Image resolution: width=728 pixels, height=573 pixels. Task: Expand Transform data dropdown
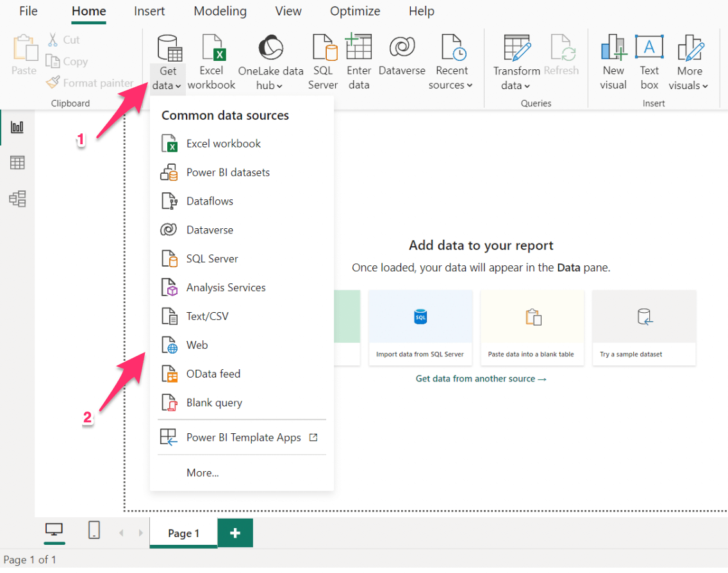[x=517, y=78]
